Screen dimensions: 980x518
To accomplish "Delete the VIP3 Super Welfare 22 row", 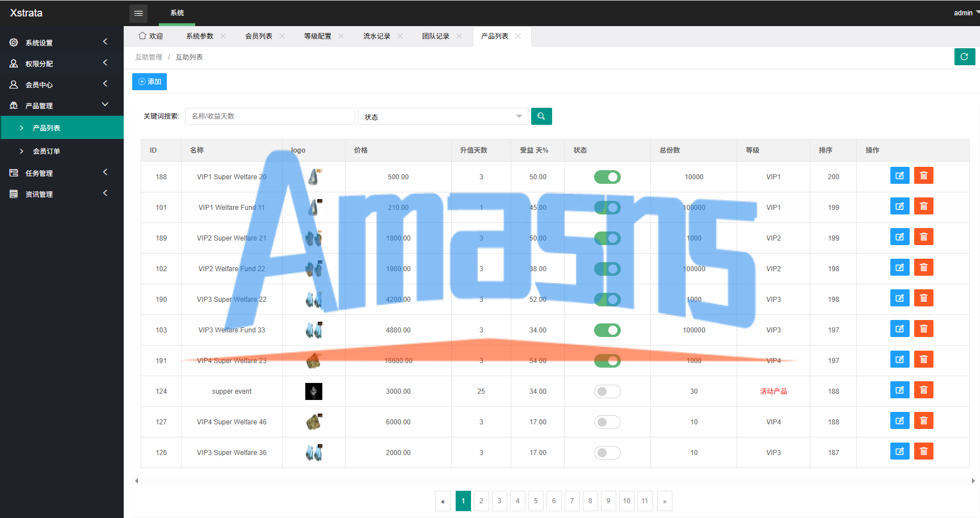I will pos(924,298).
